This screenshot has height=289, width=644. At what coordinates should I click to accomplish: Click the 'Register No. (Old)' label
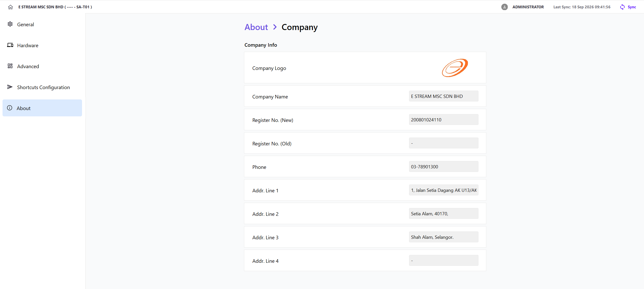pyautogui.click(x=272, y=144)
